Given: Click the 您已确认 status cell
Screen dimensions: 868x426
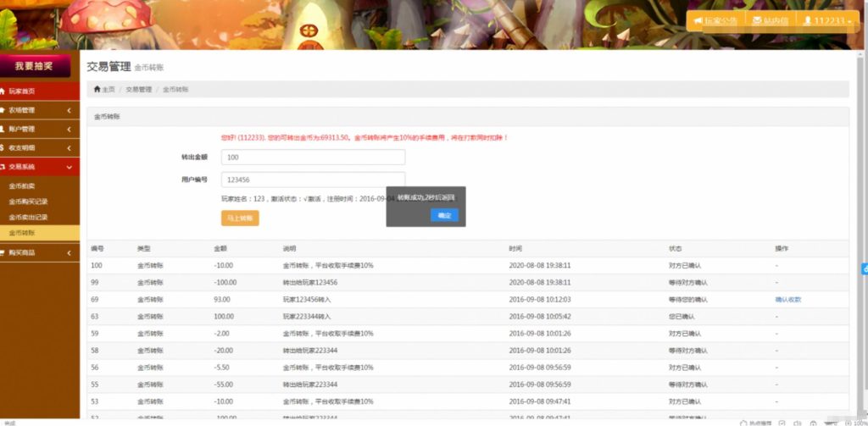Looking at the screenshot, I should click(x=682, y=317).
